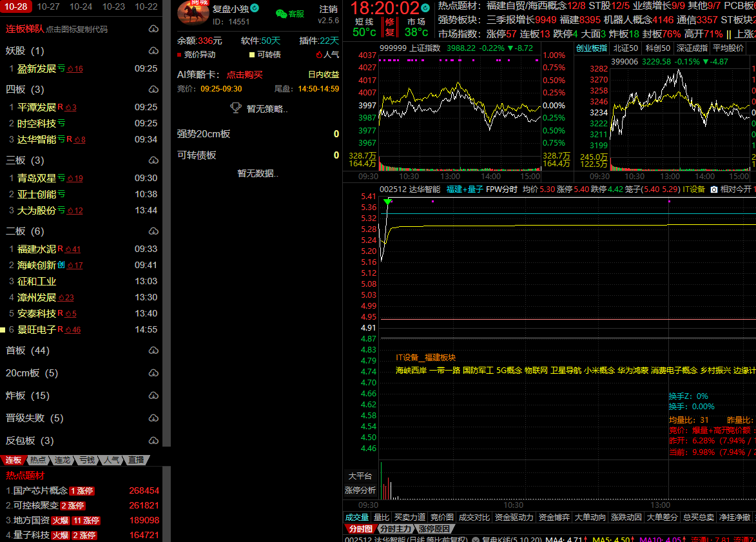Image resolution: width=756 pixels, height=542 pixels.
Task: Click the user avatar picture
Action: (x=193, y=13)
